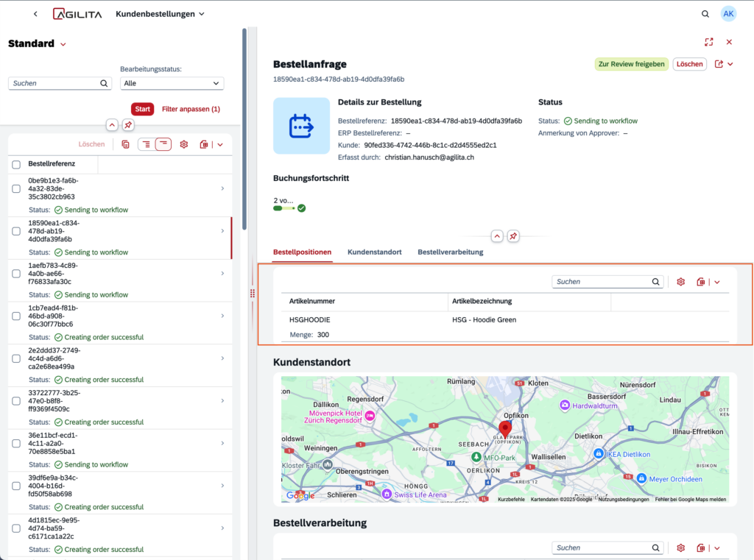Click the Buchungsfortschritt progress indicator
This screenshot has height=560, width=754.
[289, 208]
